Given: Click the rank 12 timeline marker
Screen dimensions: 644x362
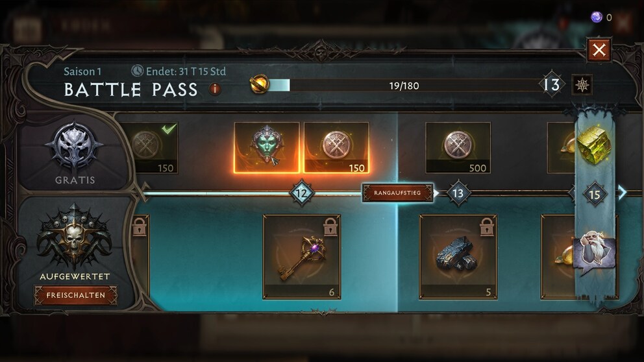Looking at the screenshot, I should point(302,193).
